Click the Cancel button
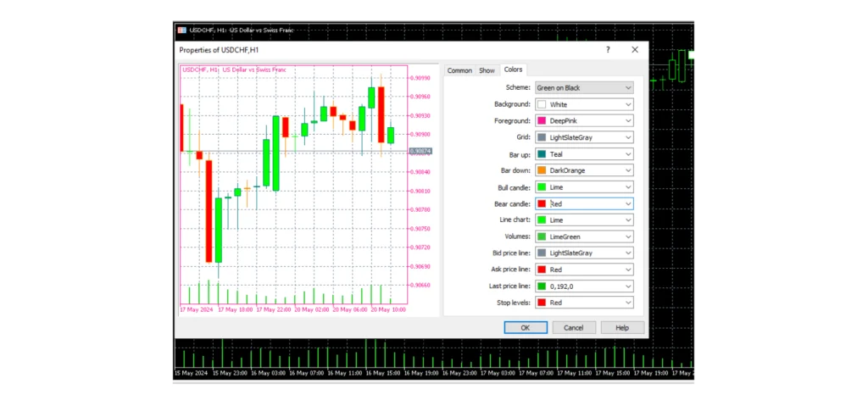 574,327
